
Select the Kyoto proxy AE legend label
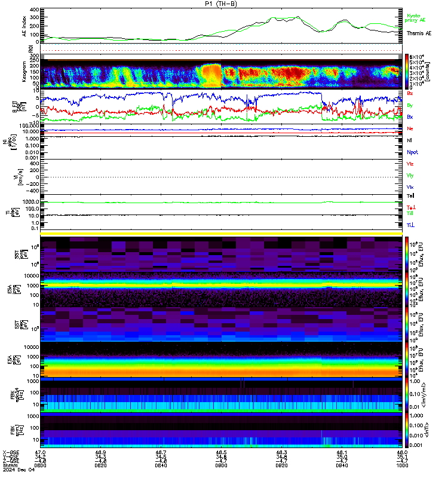click(415, 18)
